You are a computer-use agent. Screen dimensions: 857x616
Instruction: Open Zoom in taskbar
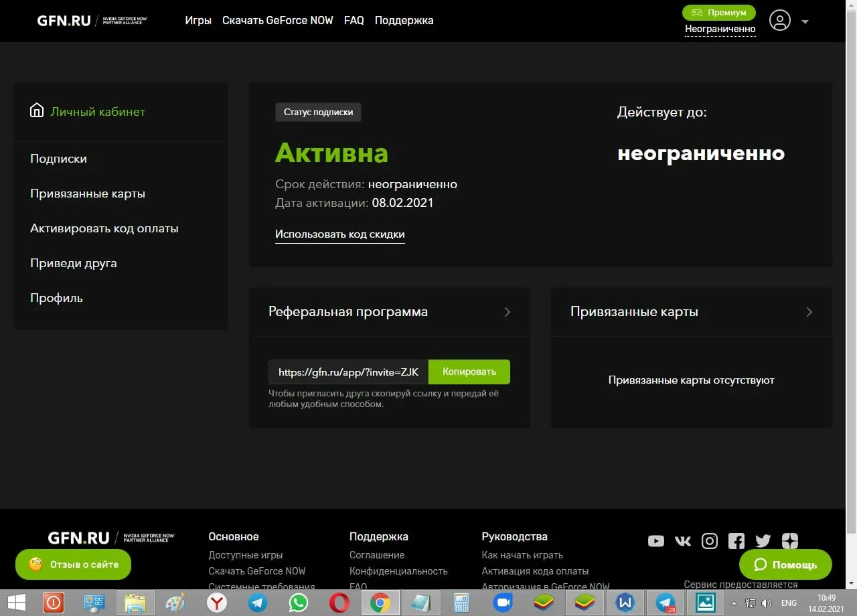tap(502, 603)
